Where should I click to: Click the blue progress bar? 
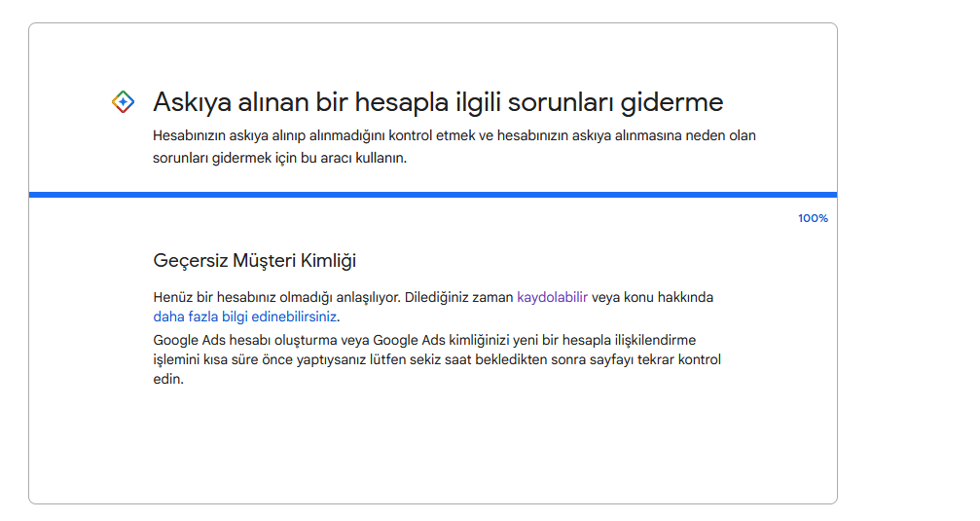pyautogui.click(x=432, y=195)
